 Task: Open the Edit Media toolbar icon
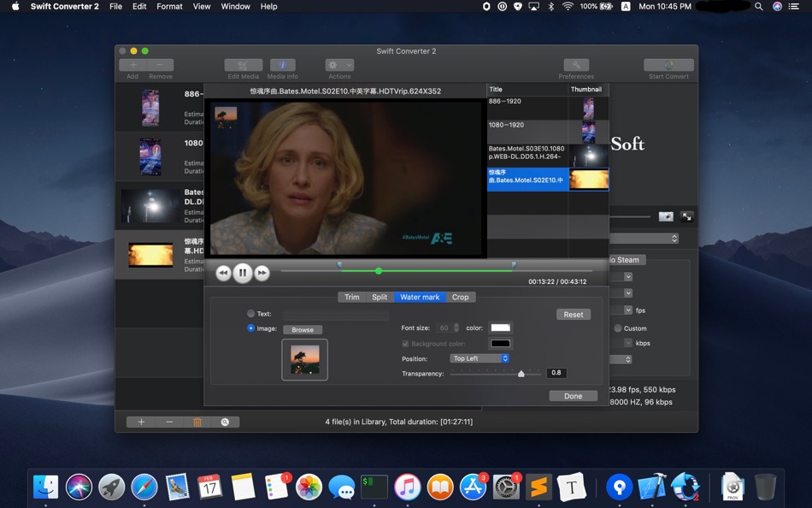243,64
